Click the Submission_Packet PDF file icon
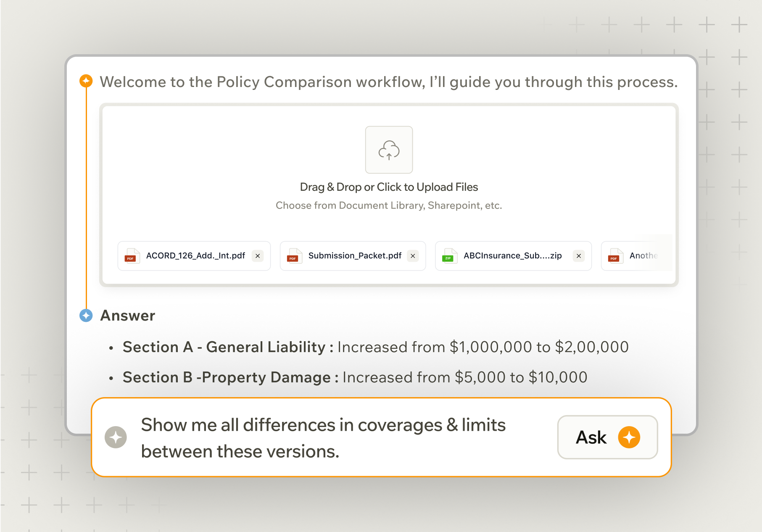The height and width of the screenshot is (532, 762). click(x=294, y=256)
